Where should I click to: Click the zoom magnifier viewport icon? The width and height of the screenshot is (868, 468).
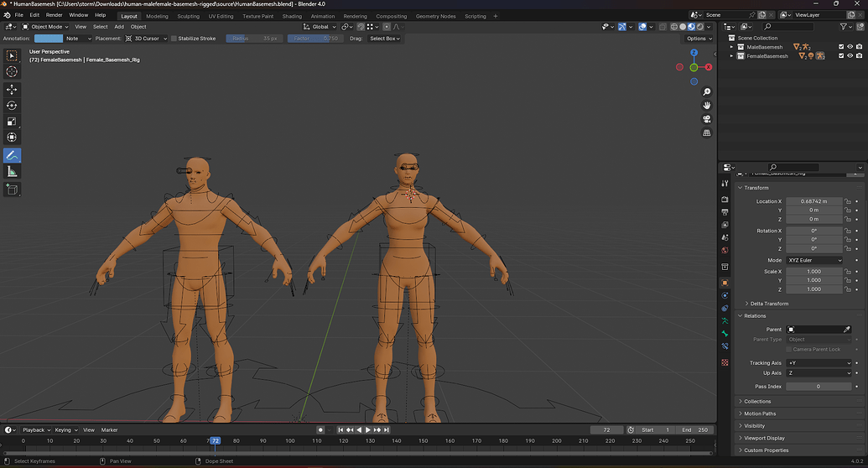(707, 92)
